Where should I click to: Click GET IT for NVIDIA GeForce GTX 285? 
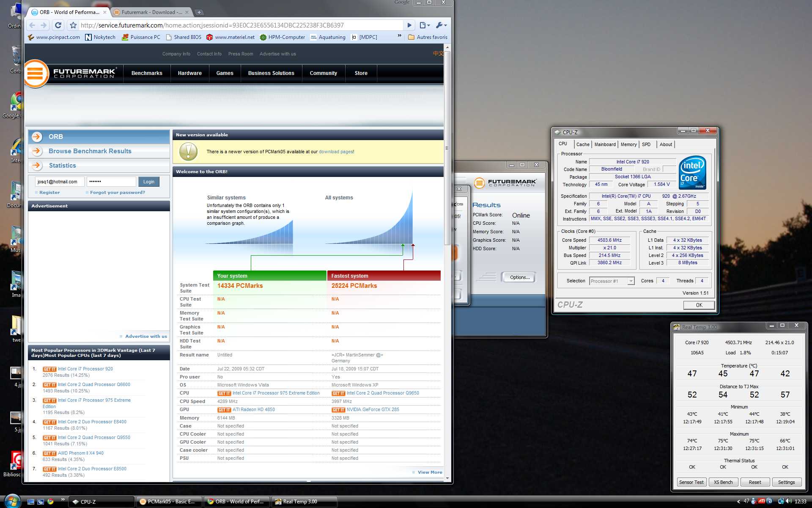[338, 410]
